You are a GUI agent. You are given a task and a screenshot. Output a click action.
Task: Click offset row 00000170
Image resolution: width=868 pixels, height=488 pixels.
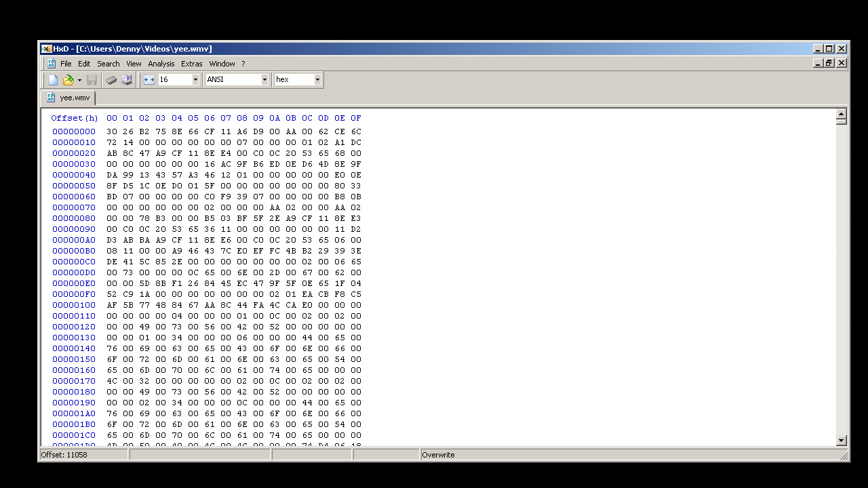click(74, 381)
